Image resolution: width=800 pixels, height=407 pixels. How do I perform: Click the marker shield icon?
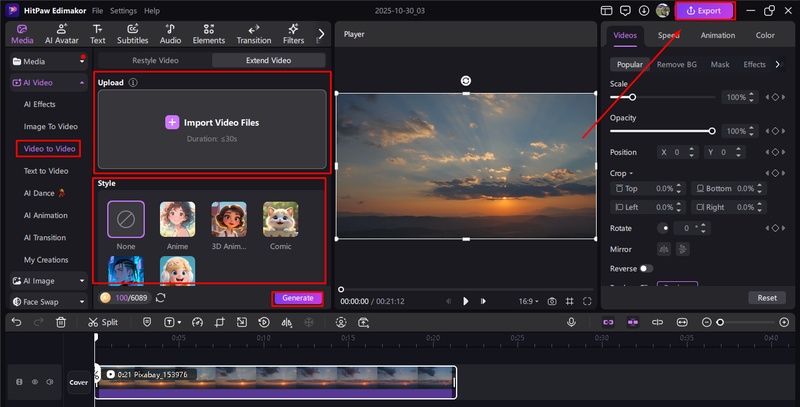147,322
